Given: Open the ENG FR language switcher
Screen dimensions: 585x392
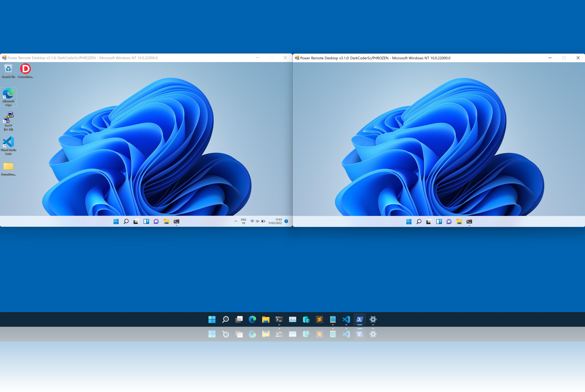Looking at the screenshot, I should [x=243, y=222].
